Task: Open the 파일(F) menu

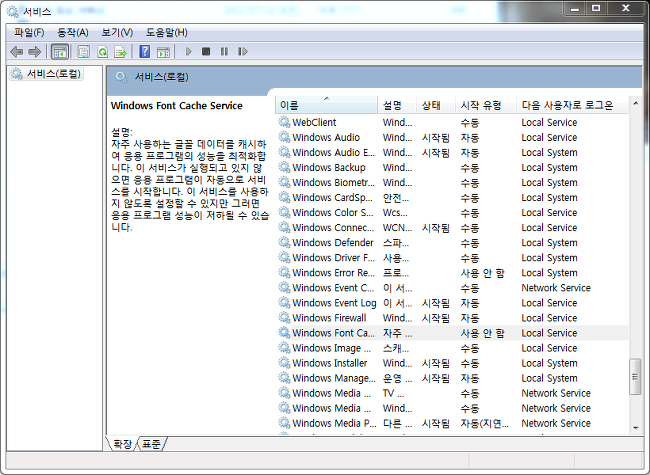Action: coord(29,32)
